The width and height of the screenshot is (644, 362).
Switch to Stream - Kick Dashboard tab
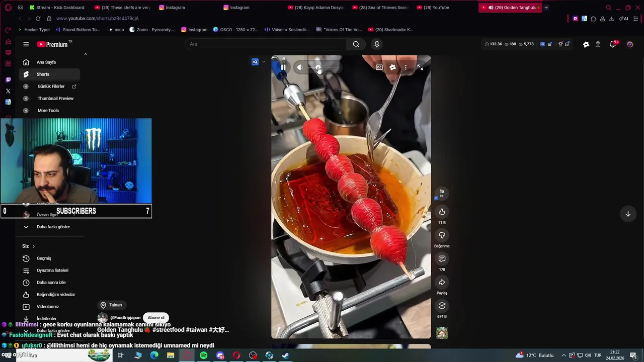point(57,8)
